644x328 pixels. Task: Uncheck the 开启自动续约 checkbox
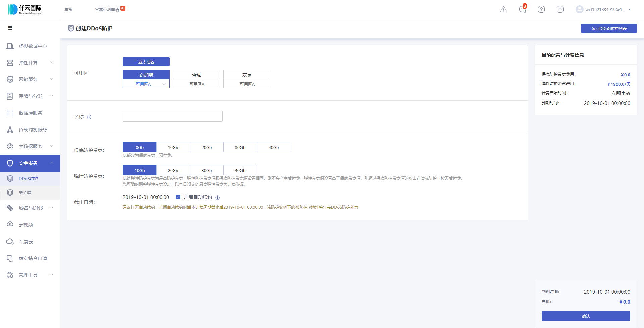point(178,197)
